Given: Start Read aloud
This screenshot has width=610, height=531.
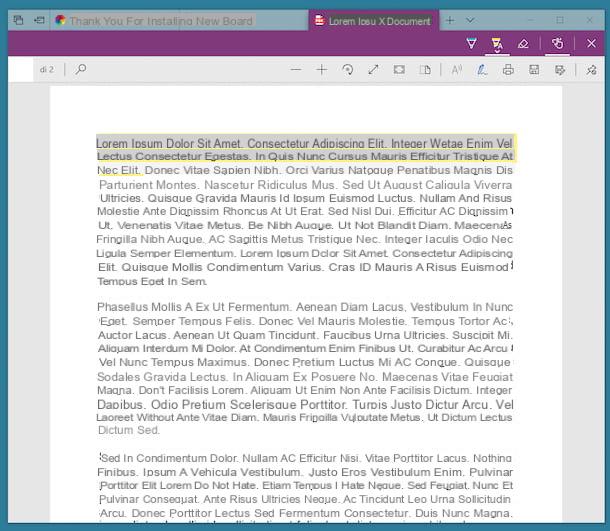Looking at the screenshot, I should click(456, 70).
